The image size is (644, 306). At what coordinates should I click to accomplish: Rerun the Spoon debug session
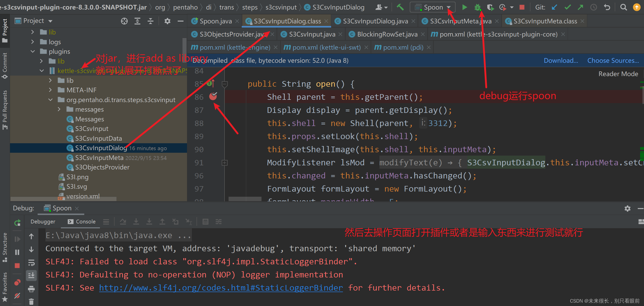point(17,223)
